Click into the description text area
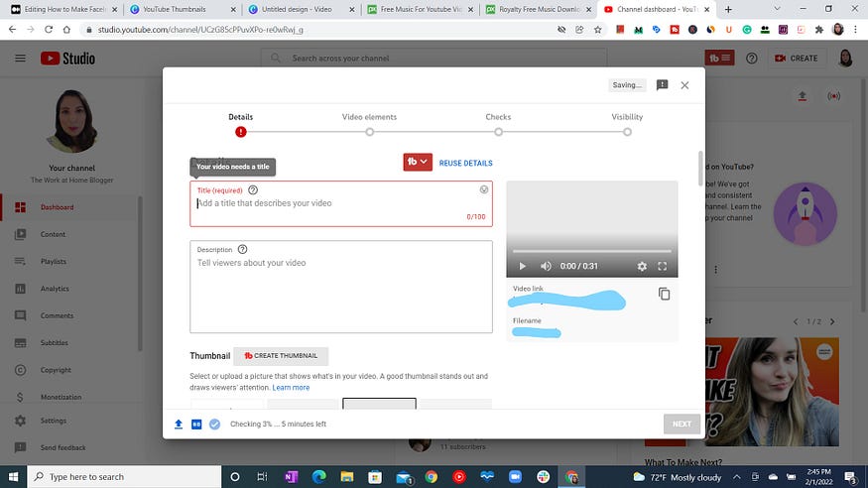 [x=341, y=287]
